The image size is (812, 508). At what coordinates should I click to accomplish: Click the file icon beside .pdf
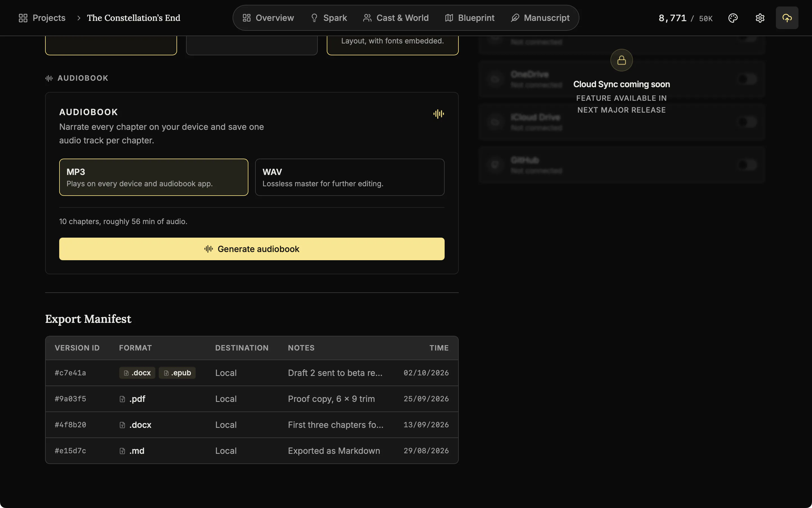(122, 399)
